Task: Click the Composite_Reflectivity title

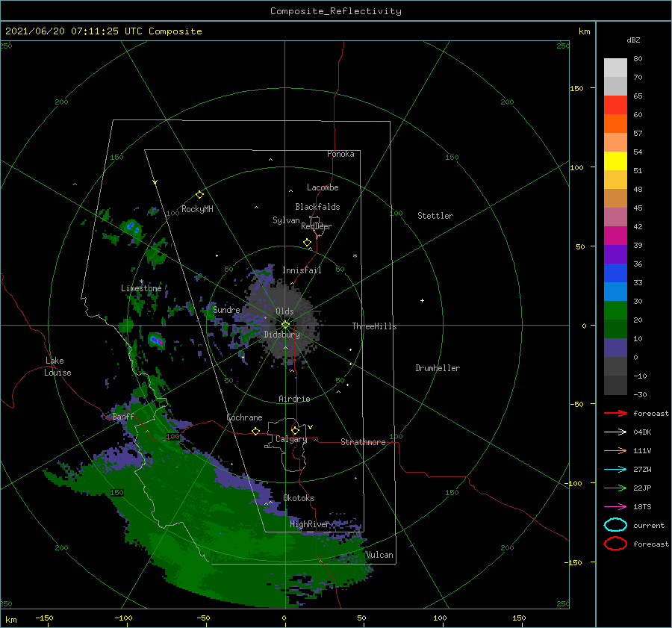Action: [x=335, y=11]
